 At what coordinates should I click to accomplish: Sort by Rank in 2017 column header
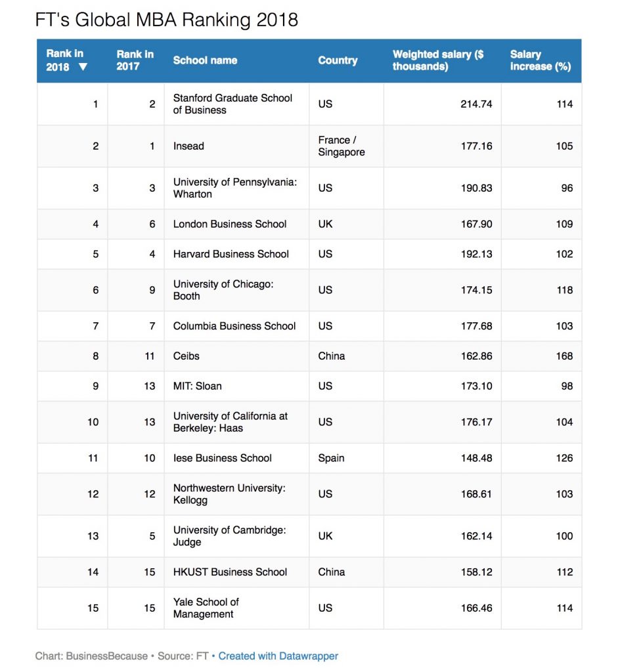click(135, 60)
